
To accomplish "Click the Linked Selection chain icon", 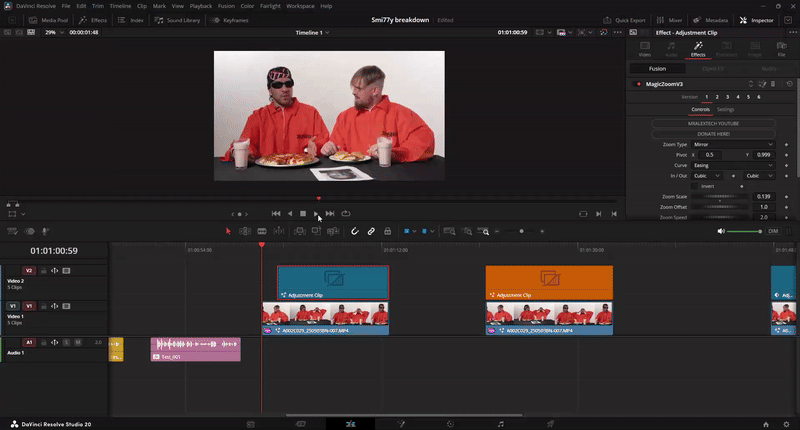I will click(371, 231).
